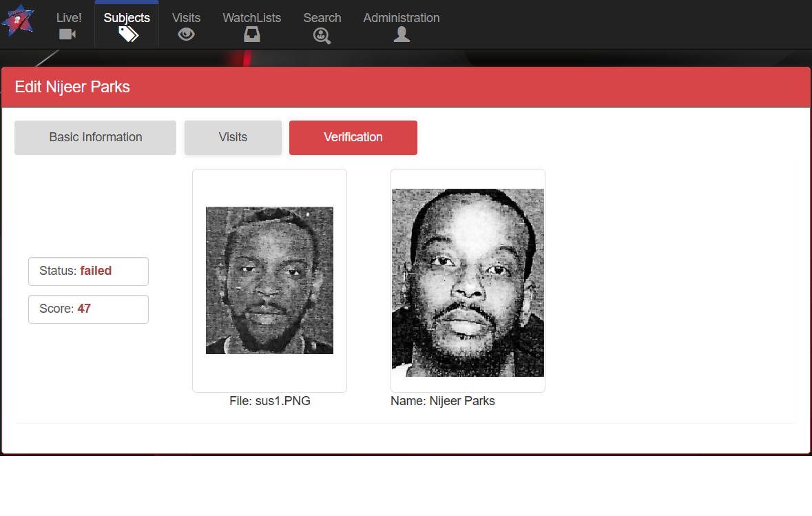The width and height of the screenshot is (812, 516).
Task: Click the Live! camera icon
Action: click(x=68, y=34)
